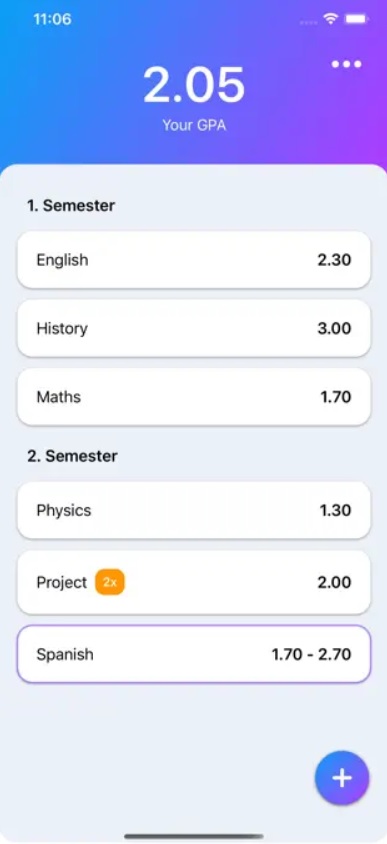387x844 pixels.
Task: Tap the 1. Semester header
Action: coord(71,206)
